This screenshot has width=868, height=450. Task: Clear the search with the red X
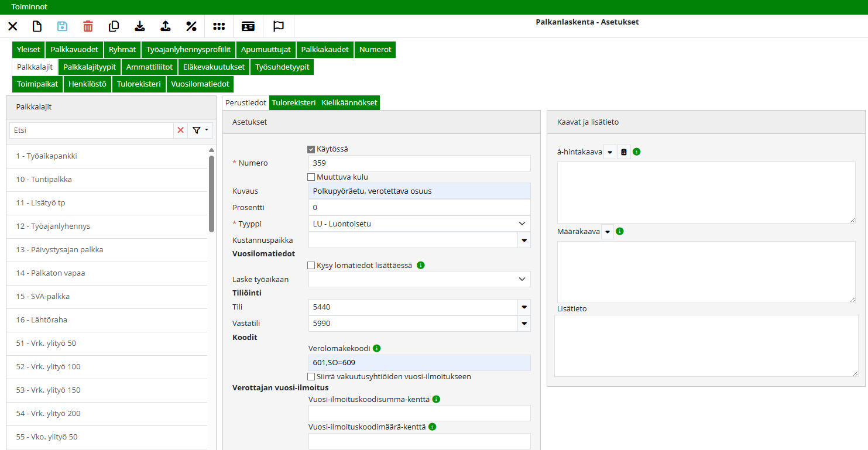pos(180,130)
